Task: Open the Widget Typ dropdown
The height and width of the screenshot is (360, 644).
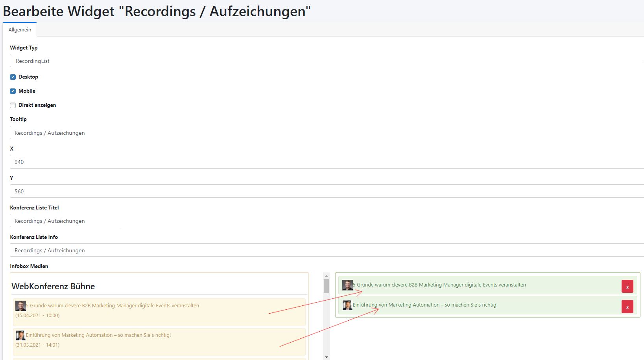Action: click(x=327, y=61)
